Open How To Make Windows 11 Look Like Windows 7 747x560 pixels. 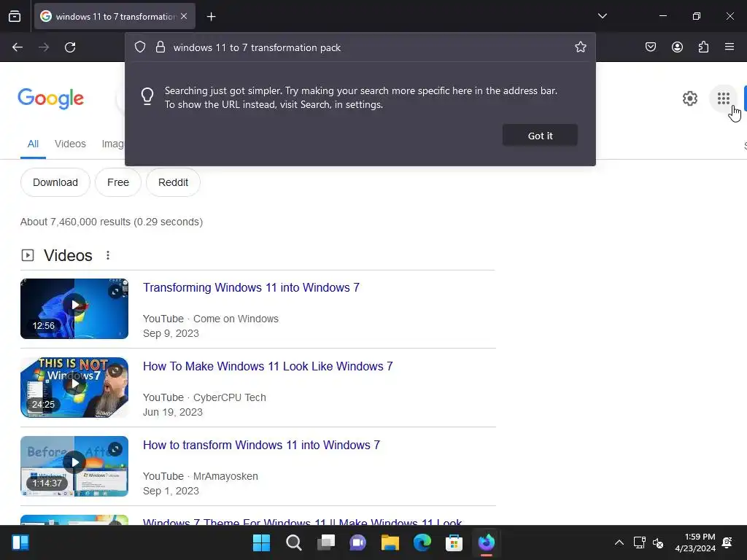[268, 366]
